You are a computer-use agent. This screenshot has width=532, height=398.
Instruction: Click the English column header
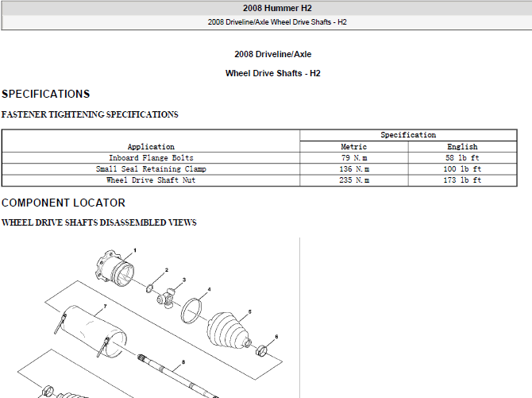click(x=462, y=147)
